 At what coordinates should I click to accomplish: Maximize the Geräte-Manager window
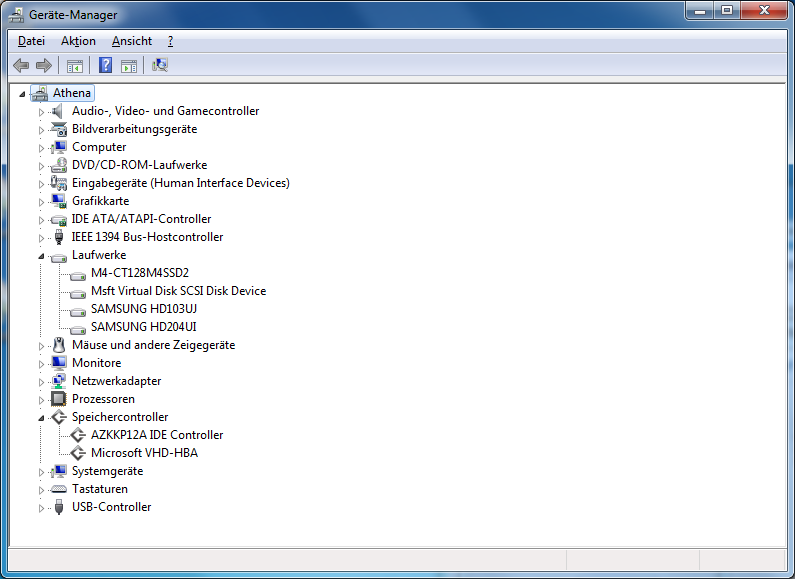(727, 10)
